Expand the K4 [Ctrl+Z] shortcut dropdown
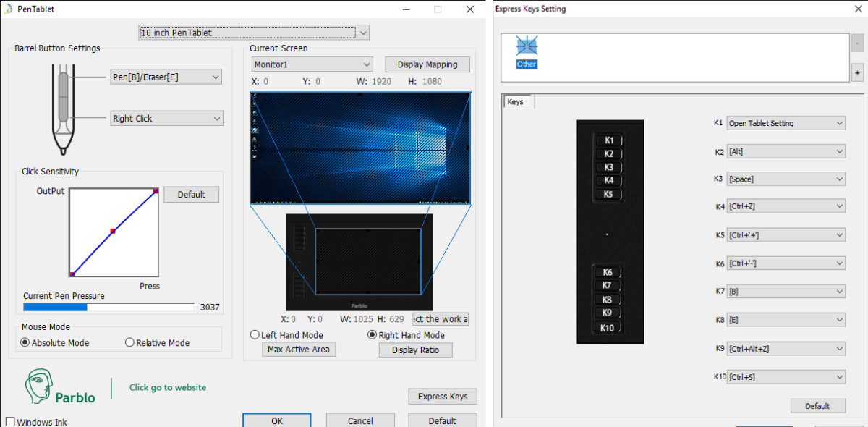Viewport: 868px width, 427px height. 786,207
